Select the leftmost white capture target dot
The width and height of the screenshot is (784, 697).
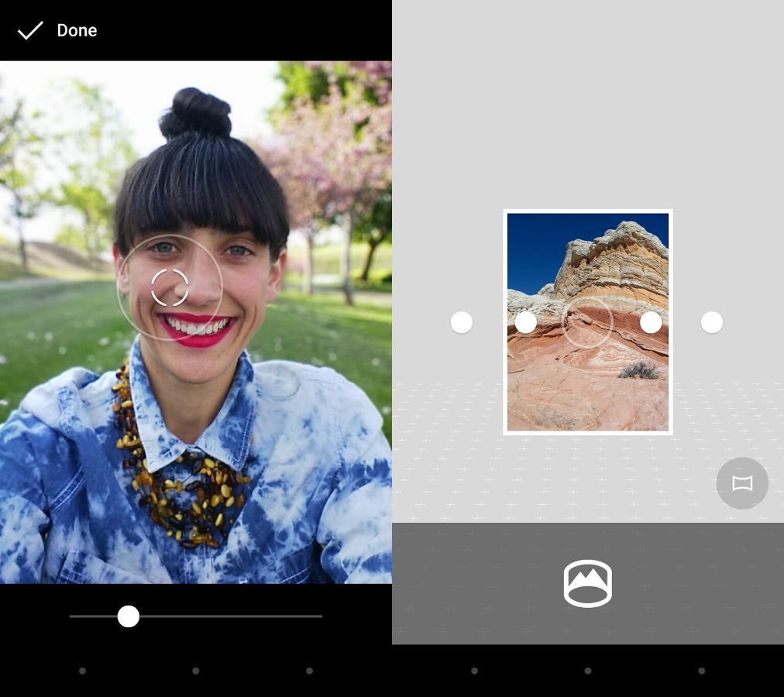tap(462, 321)
